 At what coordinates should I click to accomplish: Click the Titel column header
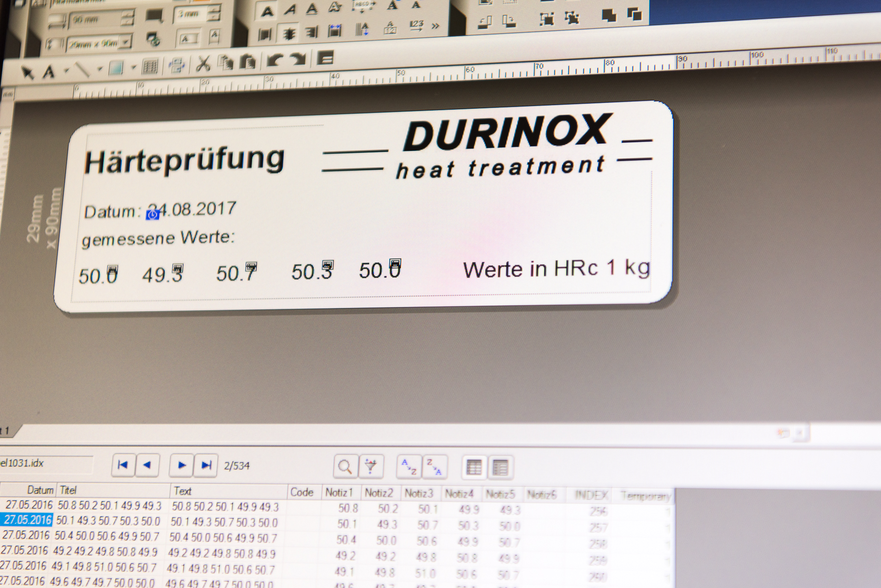(x=113, y=490)
